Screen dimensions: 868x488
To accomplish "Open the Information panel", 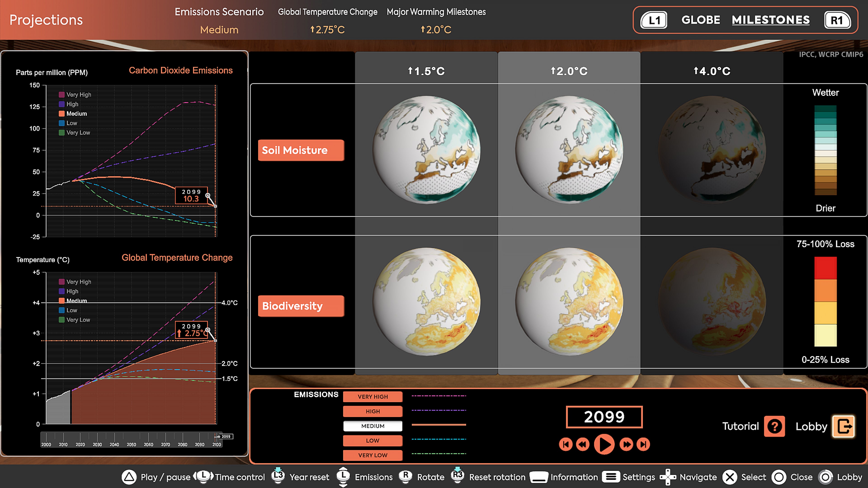I will click(539, 477).
